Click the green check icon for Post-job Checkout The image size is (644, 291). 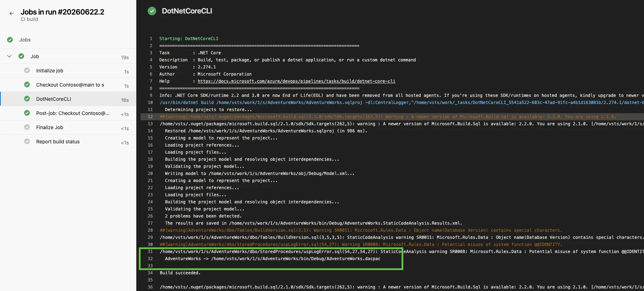click(x=27, y=113)
